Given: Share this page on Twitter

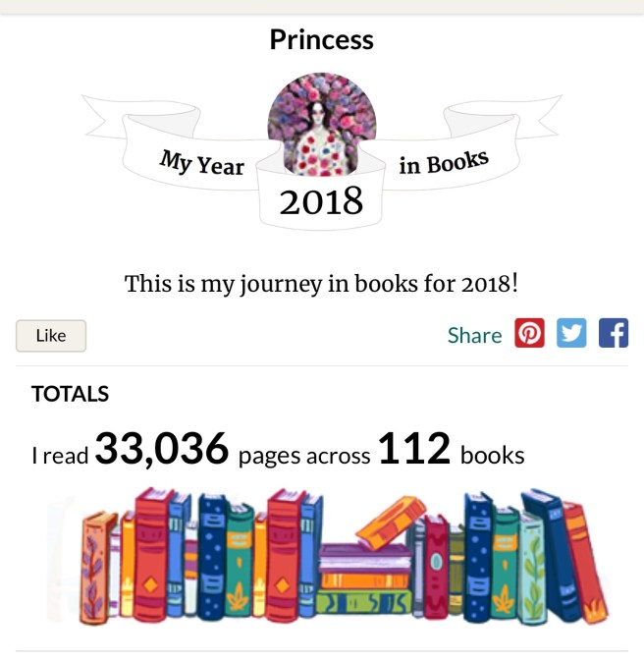Looking at the screenshot, I should click(x=571, y=334).
